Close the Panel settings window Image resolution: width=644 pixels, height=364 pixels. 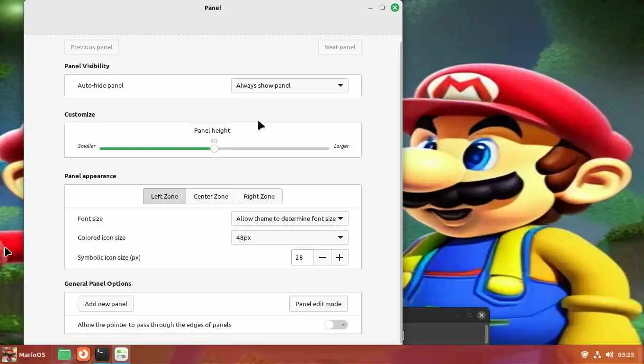click(x=395, y=8)
